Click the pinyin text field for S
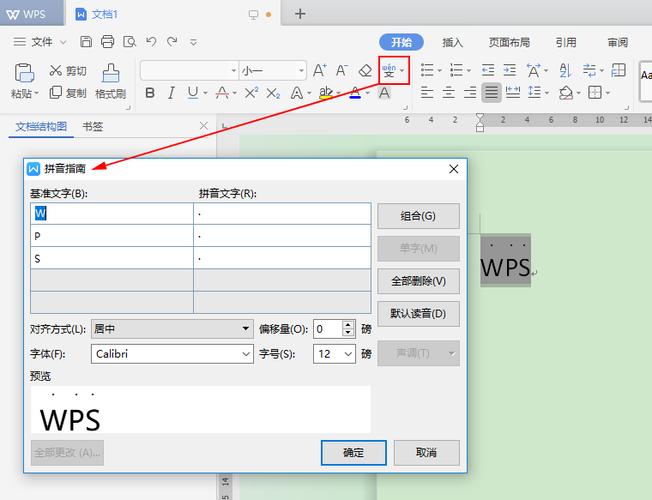The height and width of the screenshot is (500, 652). click(282, 258)
